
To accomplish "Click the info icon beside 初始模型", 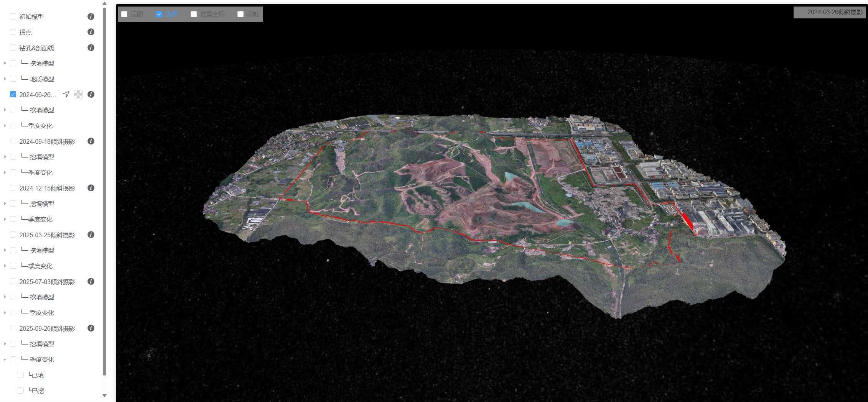I will click(91, 16).
